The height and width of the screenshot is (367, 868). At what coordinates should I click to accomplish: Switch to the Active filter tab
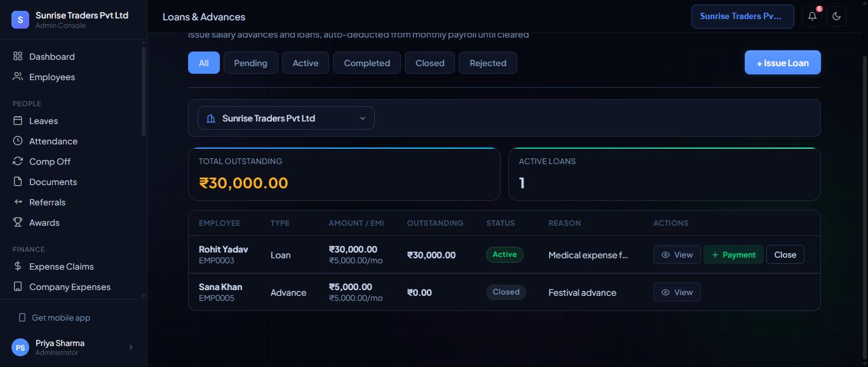point(306,63)
